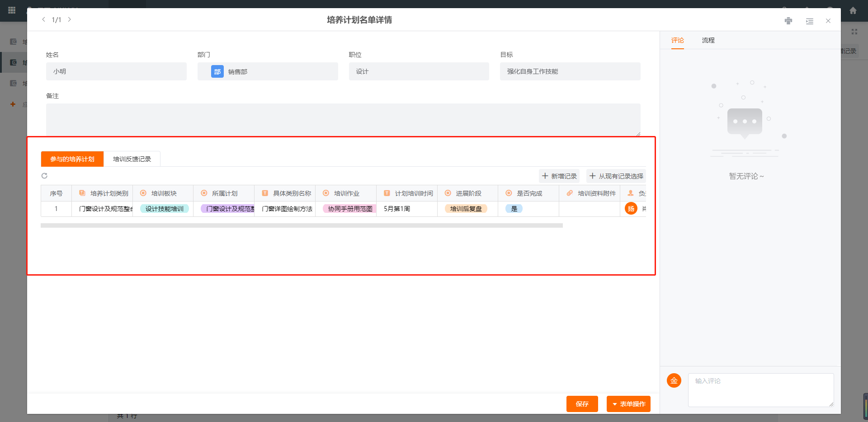This screenshot has width=868, height=422.
Task: Click the T icon on 具体类别名称 header
Action: point(265,193)
